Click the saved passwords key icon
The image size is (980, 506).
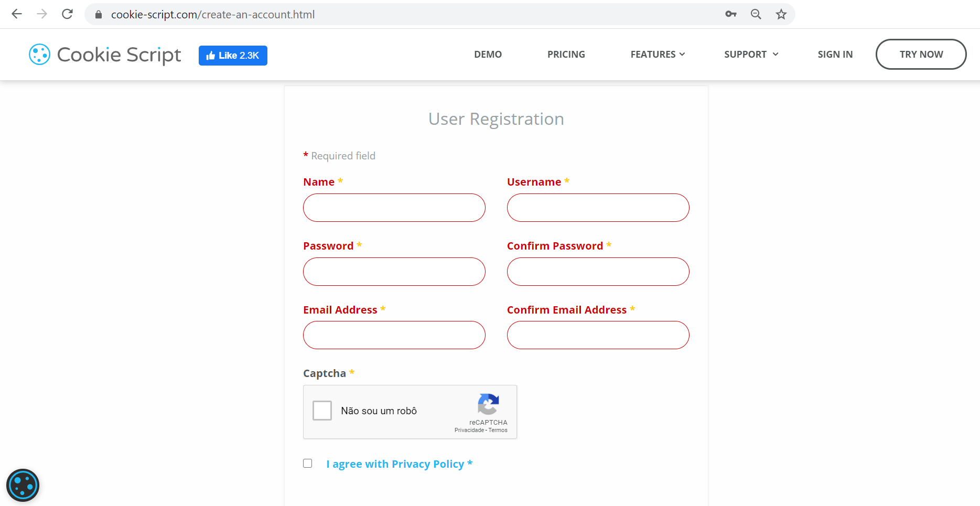(730, 14)
